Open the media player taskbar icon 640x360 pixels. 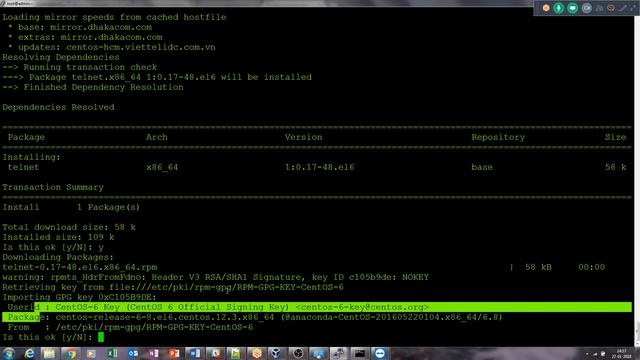[91, 353]
